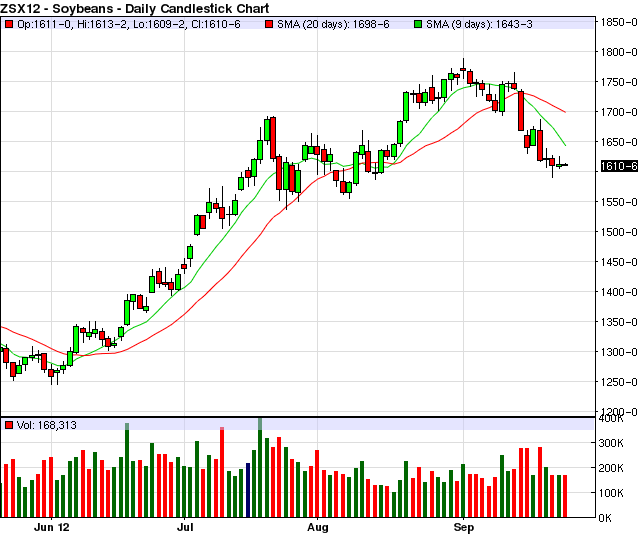Click the 1300-0 price axis label

pos(619,352)
